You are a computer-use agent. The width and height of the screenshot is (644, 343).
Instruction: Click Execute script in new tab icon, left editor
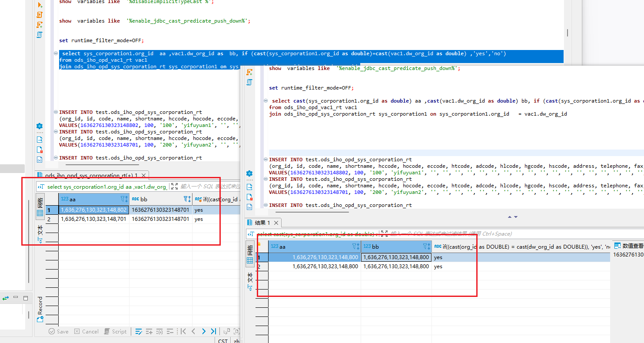tap(40, 25)
